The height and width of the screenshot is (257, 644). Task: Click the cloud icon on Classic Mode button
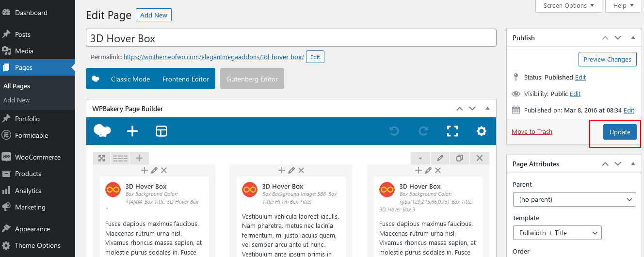96,79
